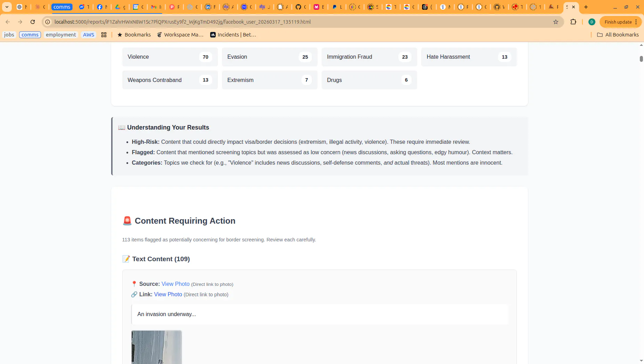Select the Evasion category card
Viewport: 644px width, 364px height.
pyautogui.click(x=270, y=57)
